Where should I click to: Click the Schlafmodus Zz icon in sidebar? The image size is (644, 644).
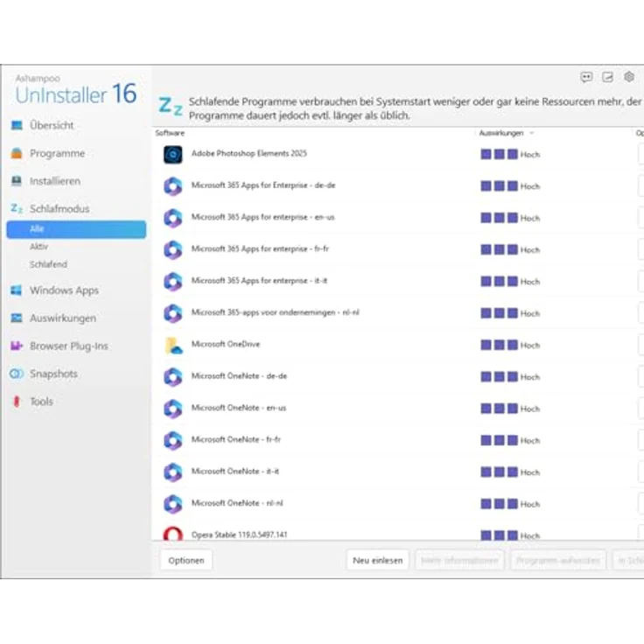tap(17, 208)
